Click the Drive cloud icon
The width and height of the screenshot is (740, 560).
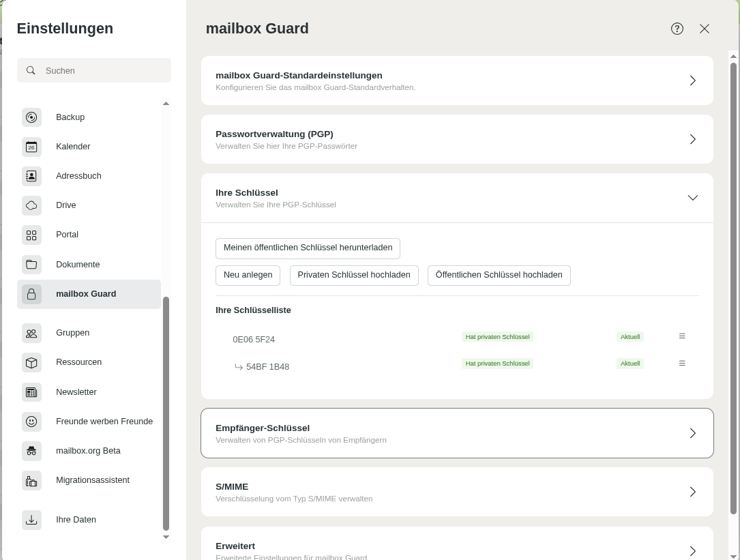[x=31, y=205]
